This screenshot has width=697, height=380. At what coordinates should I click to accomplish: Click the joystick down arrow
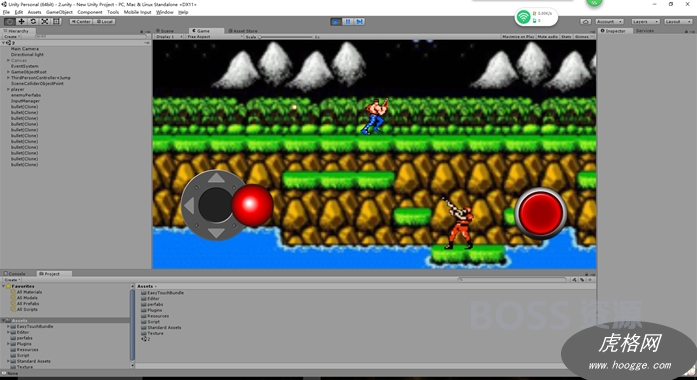coord(216,232)
